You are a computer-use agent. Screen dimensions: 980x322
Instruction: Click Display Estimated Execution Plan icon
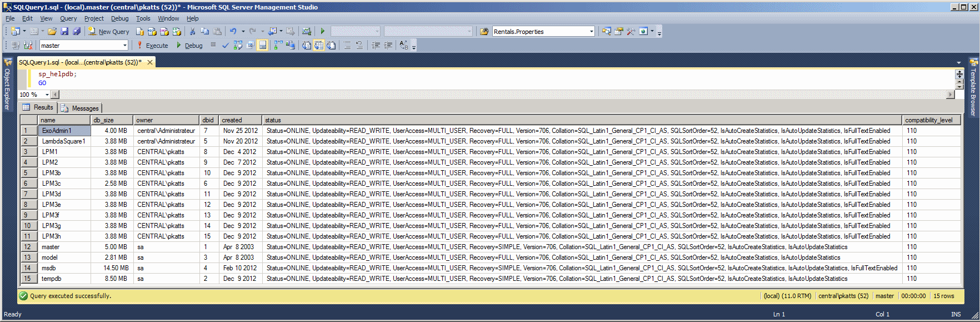[238, 46]
